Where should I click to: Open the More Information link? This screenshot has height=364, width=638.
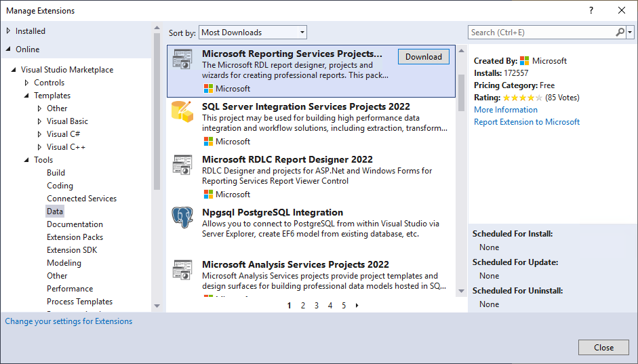pos(505,110)
